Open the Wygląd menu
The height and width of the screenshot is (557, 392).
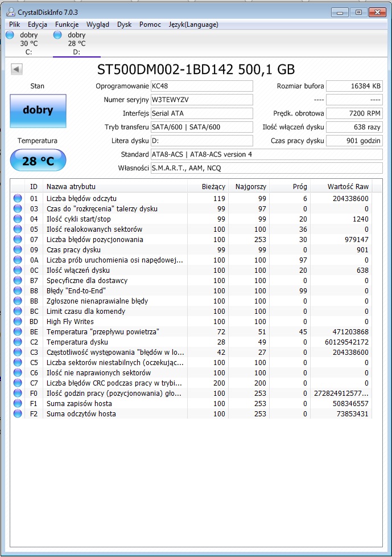tap(98, 24)
